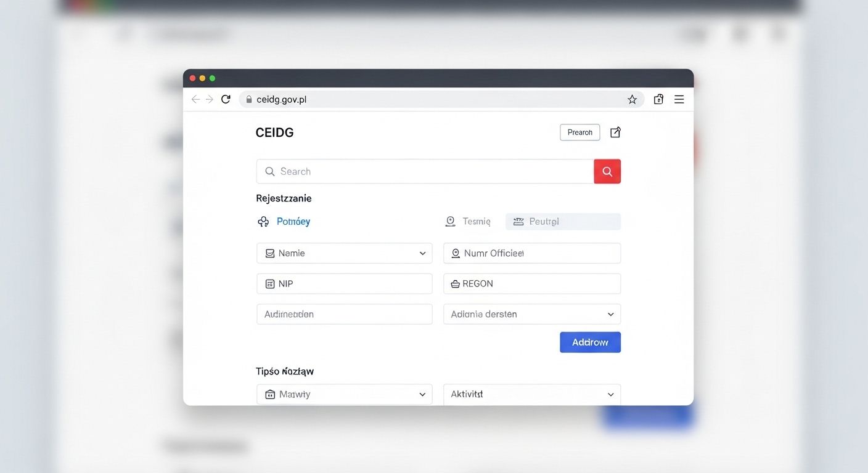Click the red search button
The image size is (868, 473).
607,171
